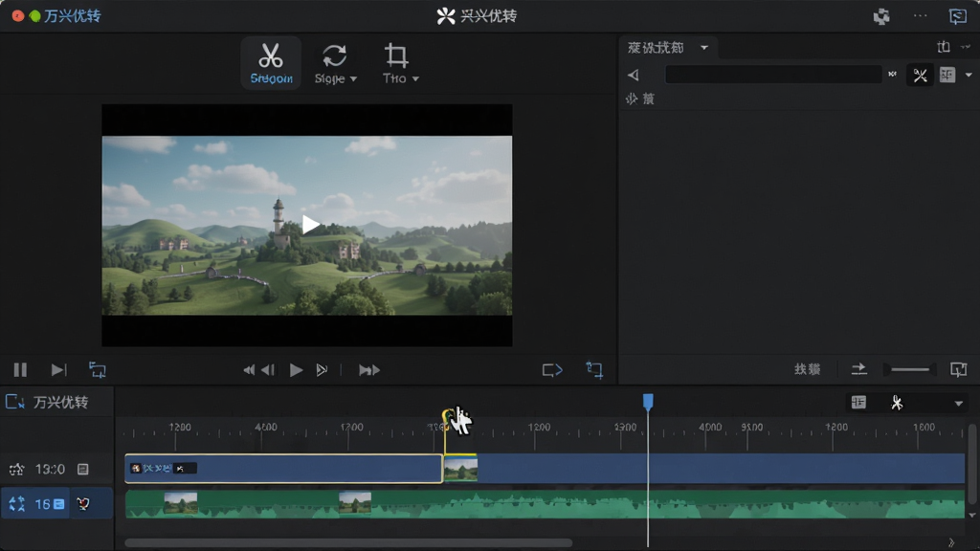Click the small icon right of search field
Image resolution: width=980 pixels, height=551 pixels.
click(893, 75)
